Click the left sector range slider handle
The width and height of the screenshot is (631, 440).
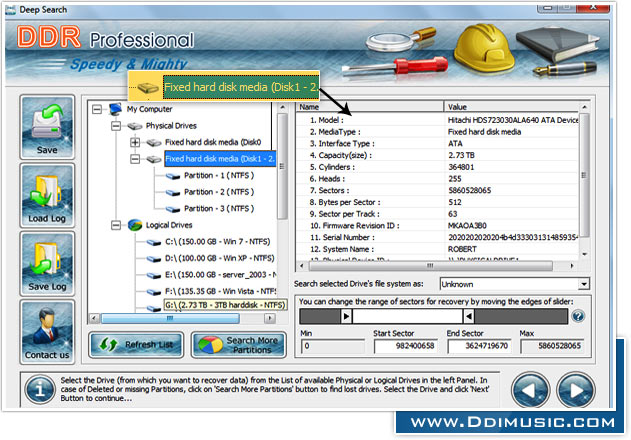(x=346, y=316)
